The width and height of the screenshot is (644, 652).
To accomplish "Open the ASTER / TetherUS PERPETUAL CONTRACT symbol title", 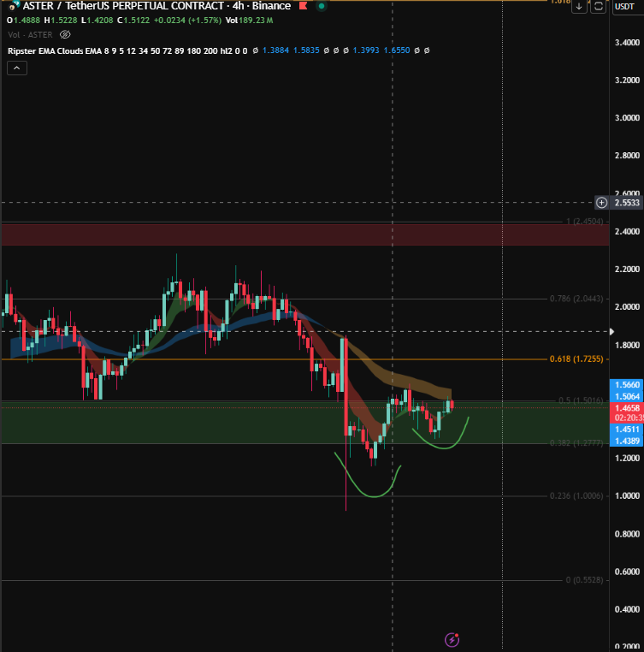I will [x=157, y=6].
